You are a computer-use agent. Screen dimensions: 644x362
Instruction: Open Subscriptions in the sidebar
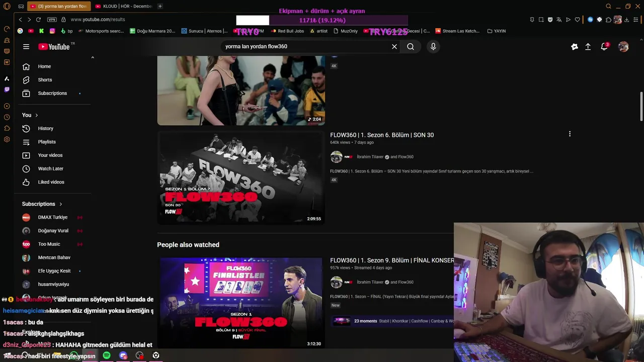52,93
